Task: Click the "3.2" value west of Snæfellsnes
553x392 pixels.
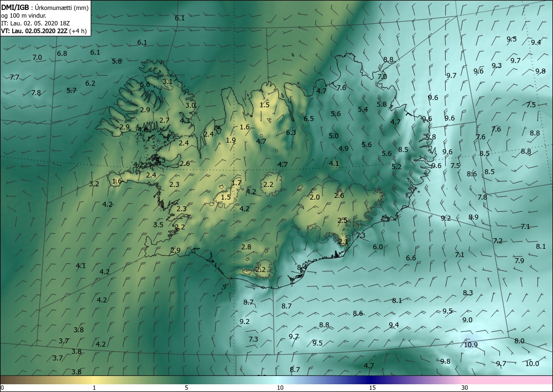Action: pyautogui.click(x=94, y=184)
